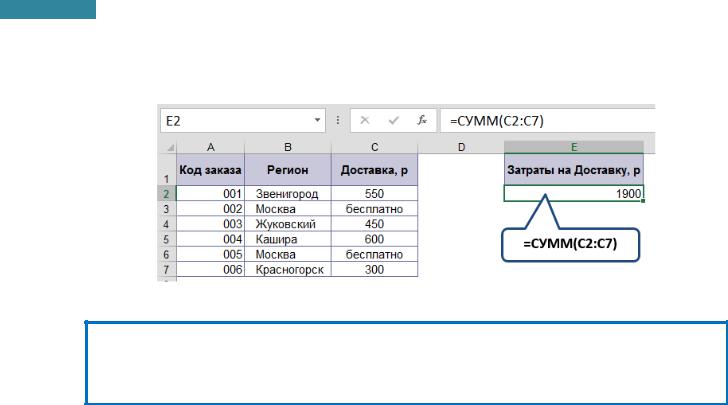Select cell E2 showing 1900
The image size is (728, 405).
(574, 194)
